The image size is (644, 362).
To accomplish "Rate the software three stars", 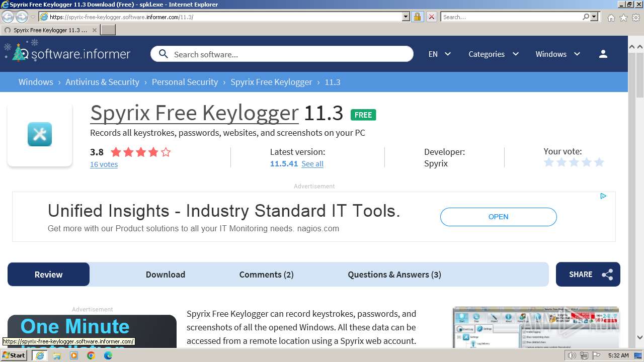I will coord(574,162).
